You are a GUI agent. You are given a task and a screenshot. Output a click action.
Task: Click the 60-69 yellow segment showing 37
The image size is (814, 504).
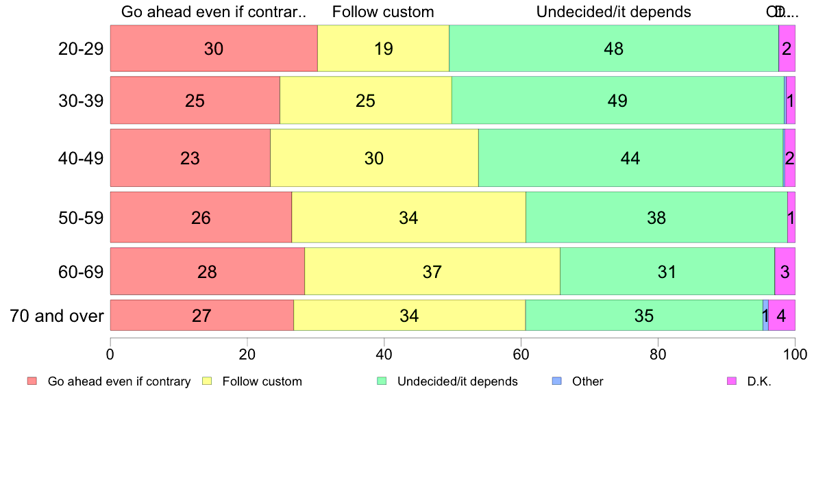[432, 271]
